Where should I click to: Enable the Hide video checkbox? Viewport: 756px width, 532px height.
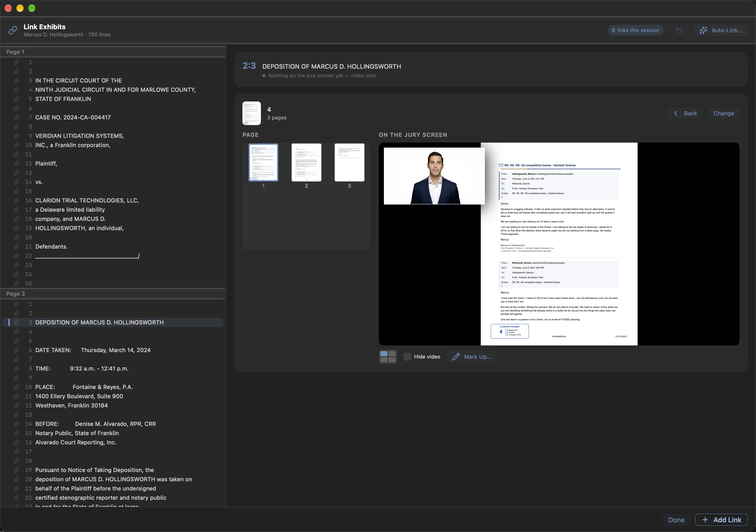coord(407,357)
